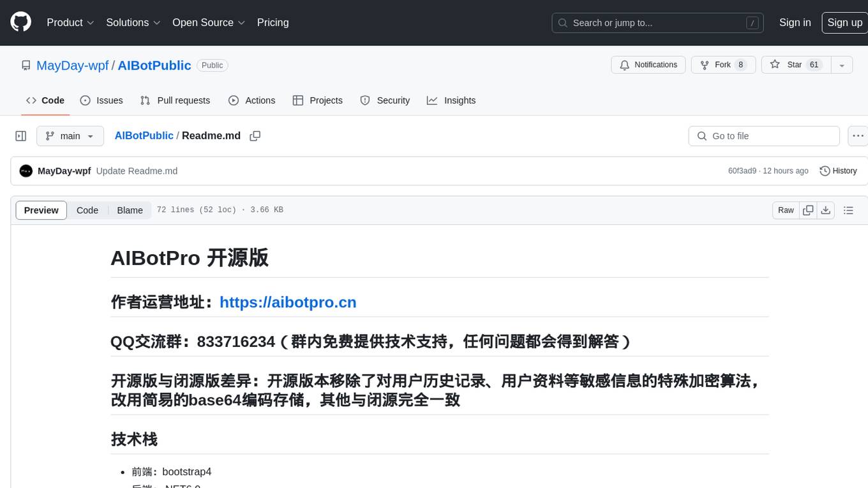The image size is (868, 488).
Task: Expand the file tree side panel
Action: click(x=21, y=136)
